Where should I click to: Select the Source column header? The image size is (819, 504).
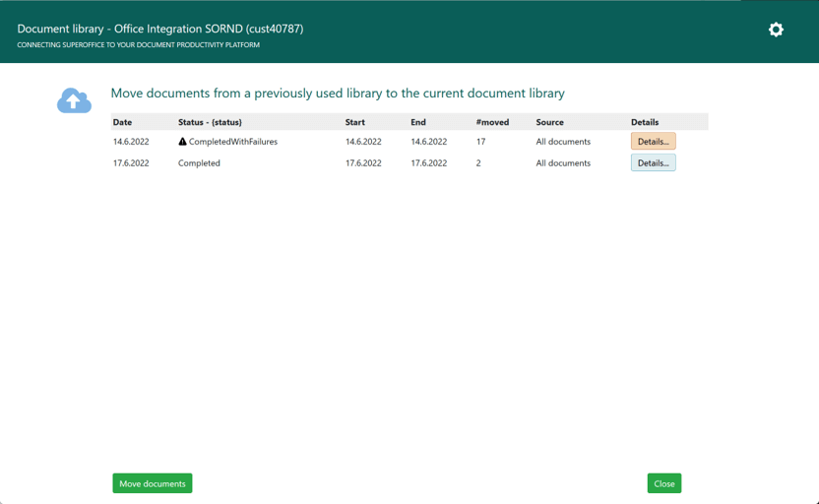coord(550,122)
